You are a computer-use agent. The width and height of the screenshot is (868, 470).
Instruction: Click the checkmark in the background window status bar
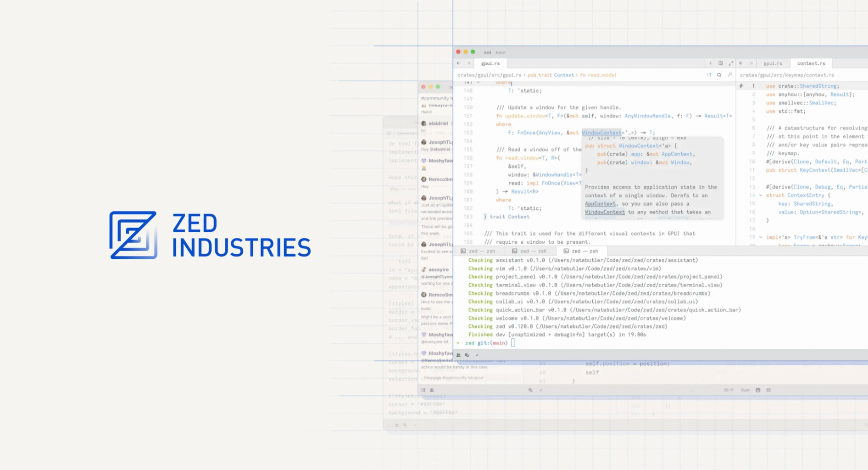[540, 390]
